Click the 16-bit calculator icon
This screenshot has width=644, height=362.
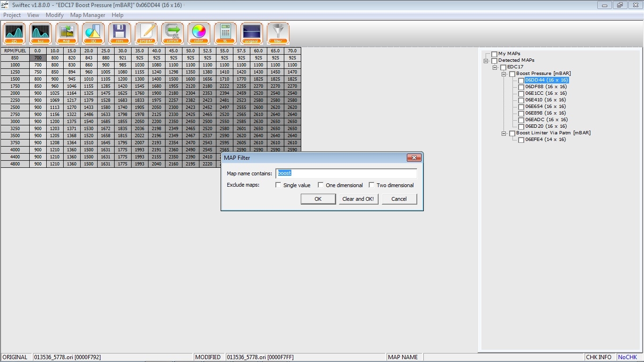225,33
